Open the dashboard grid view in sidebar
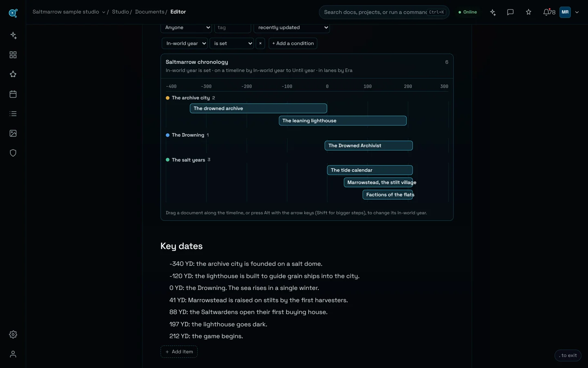 pyautogui.click(x=13, y=55)
